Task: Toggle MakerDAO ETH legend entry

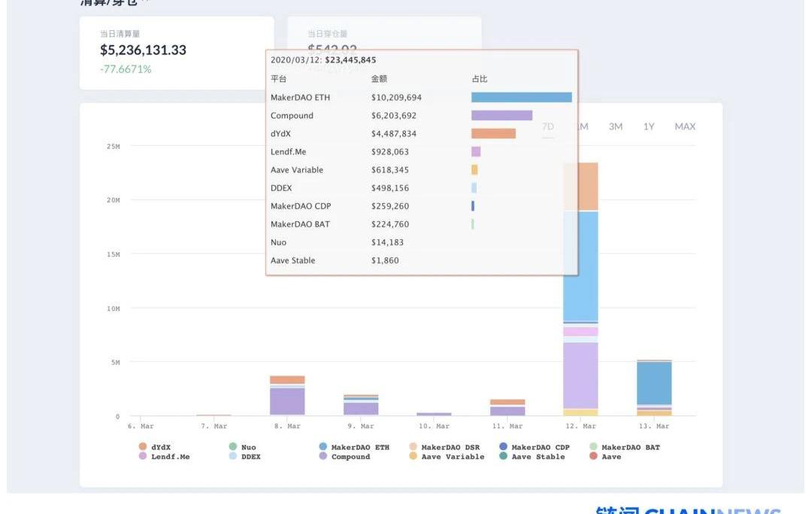Action: (x=354, y=446)
